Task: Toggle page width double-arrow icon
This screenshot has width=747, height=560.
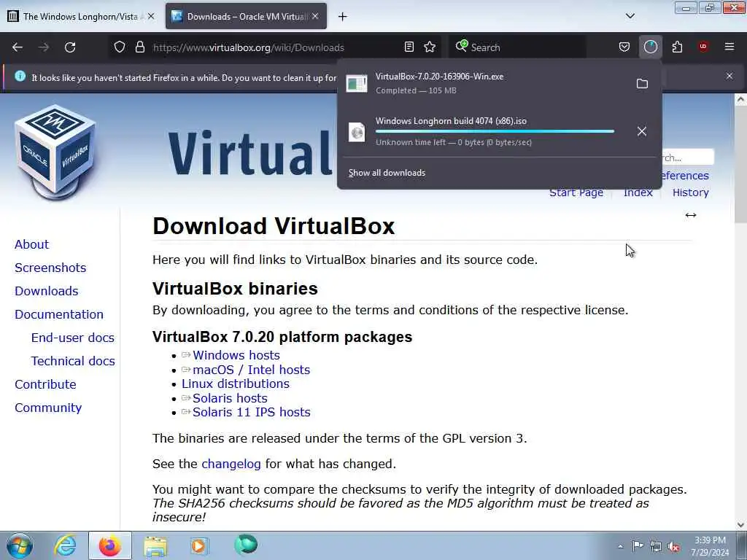Action: [691, 215]
